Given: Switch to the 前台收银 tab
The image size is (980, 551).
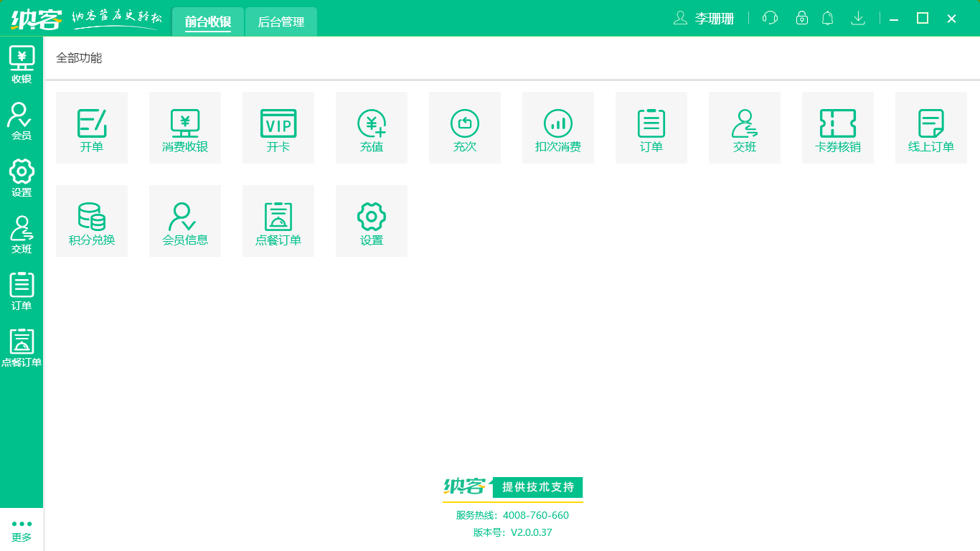Looking at the screenshot, I should 208,22.
